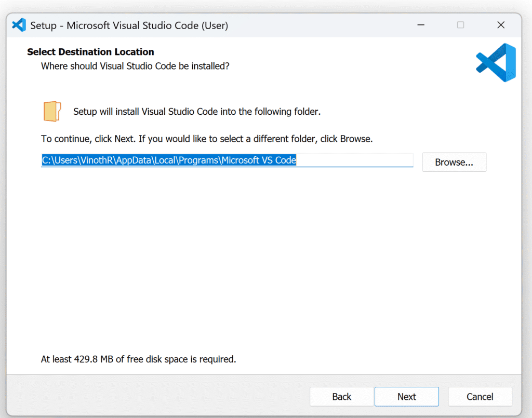This screenshot has width=532, height=418.
Task: Close the Setup wizard with the X
Action: [x=501, y=25]
